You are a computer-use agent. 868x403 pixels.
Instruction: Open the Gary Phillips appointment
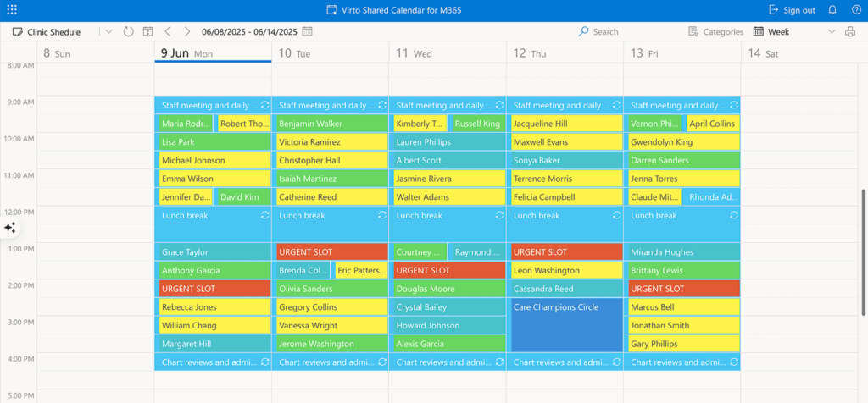coord(684,344)
